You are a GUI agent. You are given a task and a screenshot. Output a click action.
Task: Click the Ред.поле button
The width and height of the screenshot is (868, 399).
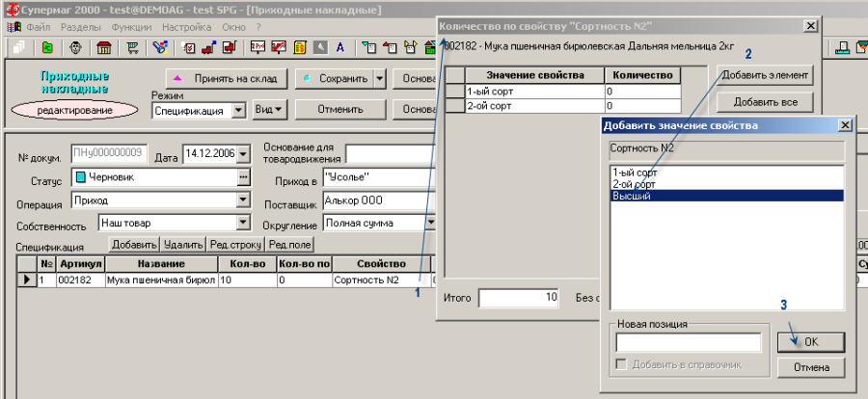pyautogui.click(x=290, y=245)
